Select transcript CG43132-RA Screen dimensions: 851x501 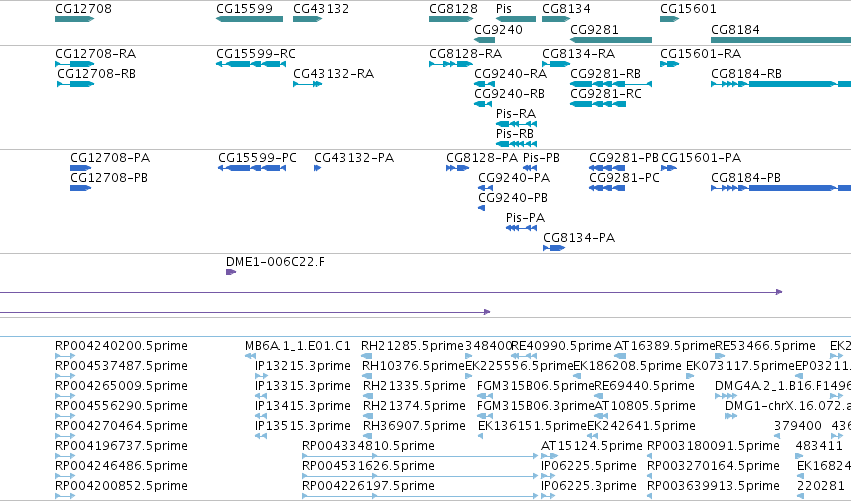pyautogui.click(x=307, y=84)
